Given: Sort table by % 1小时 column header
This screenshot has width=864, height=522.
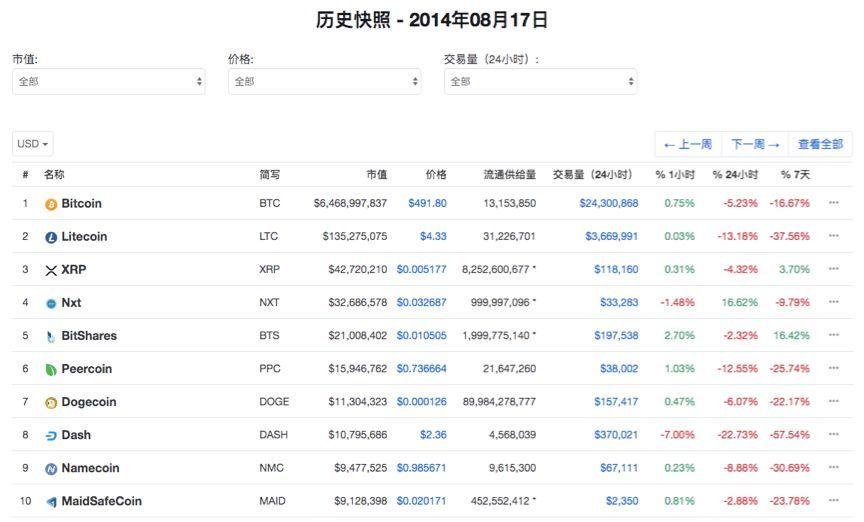Looking at the screenshot, I should click(x=675, y=175).
